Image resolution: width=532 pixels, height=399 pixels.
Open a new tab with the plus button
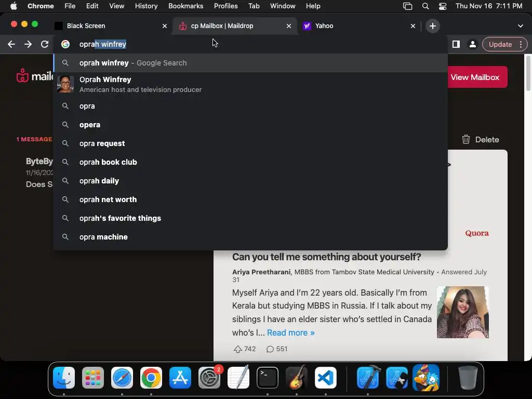click(x=433, y=26)
